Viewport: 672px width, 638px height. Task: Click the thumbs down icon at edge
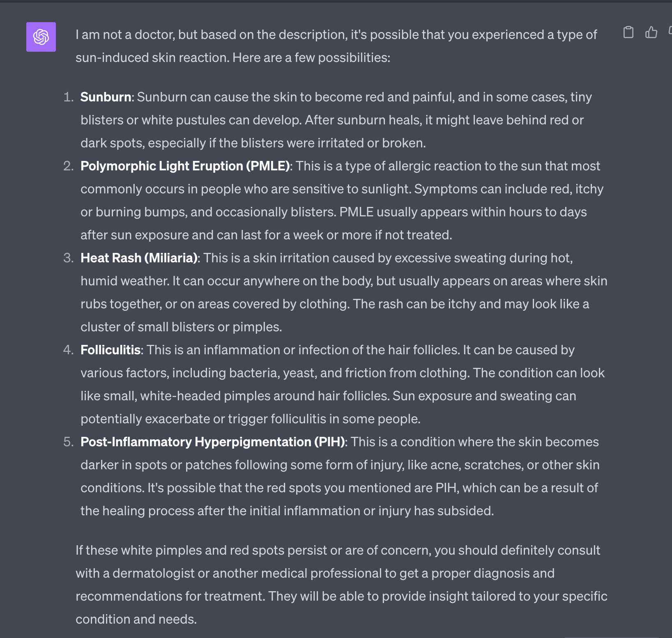(x=670, y=32)
